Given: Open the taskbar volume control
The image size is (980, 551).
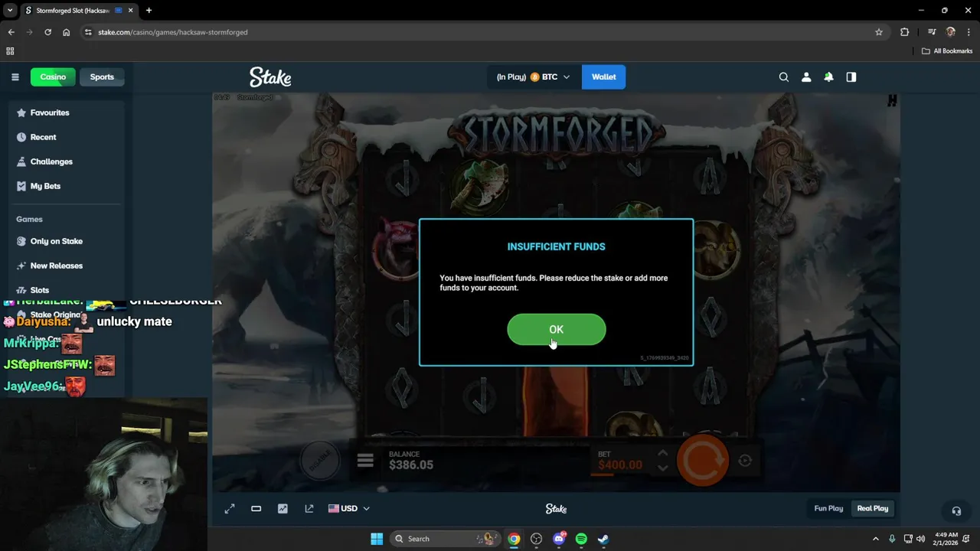Looking at the screenshot, I should point(920,539).
